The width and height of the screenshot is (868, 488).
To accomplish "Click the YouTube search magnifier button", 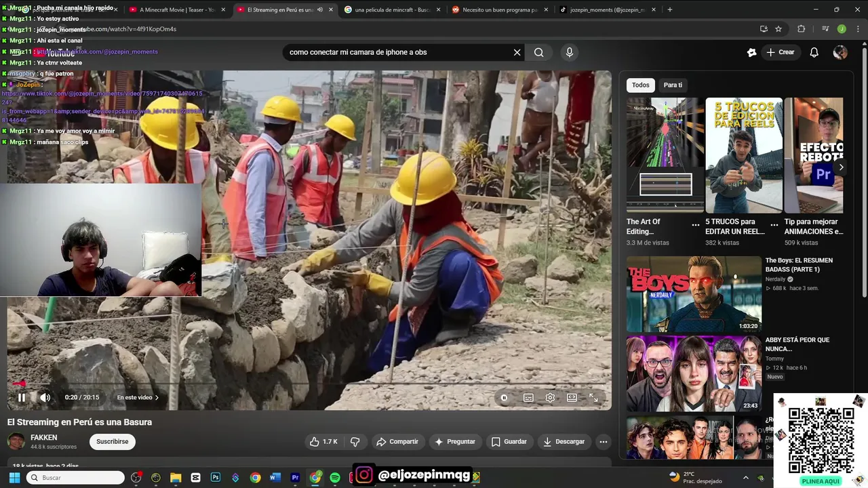I will 538,52.
